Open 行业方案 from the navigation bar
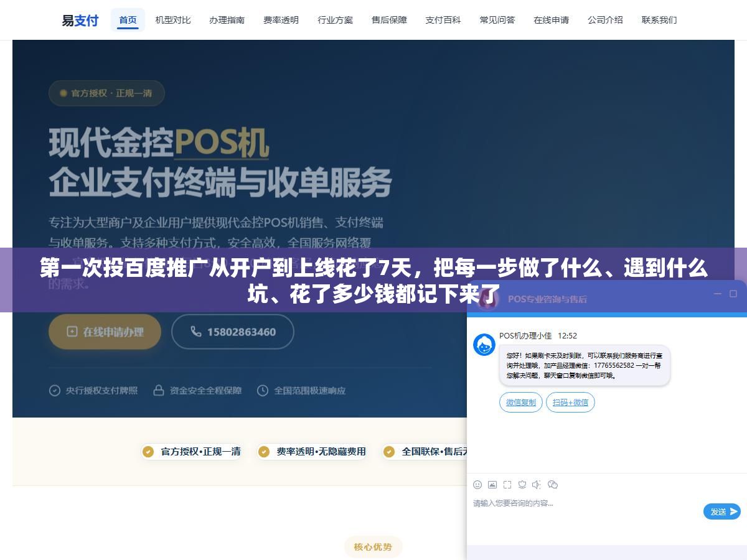 (336, 20)
